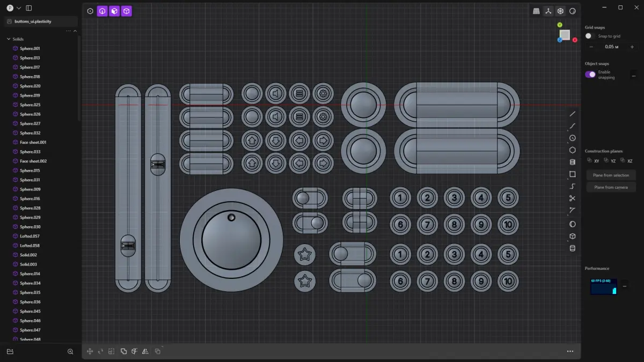644x362 pixels.
Task: Click the material sphere shading icon
Action: coord(573,11)
